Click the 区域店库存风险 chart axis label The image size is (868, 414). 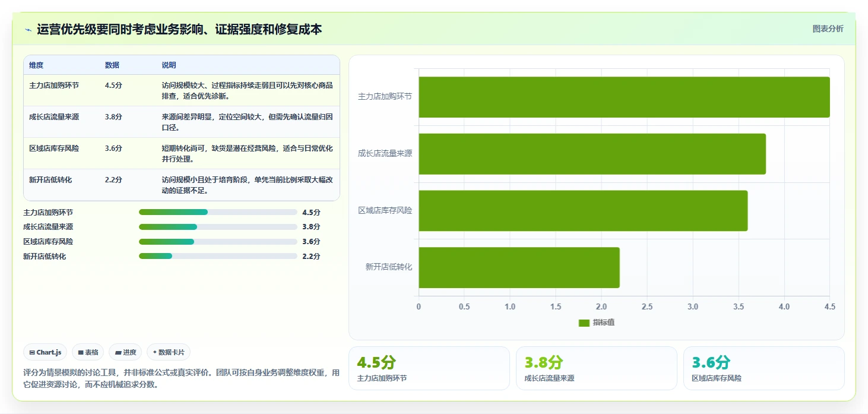[x=385, y=210]
